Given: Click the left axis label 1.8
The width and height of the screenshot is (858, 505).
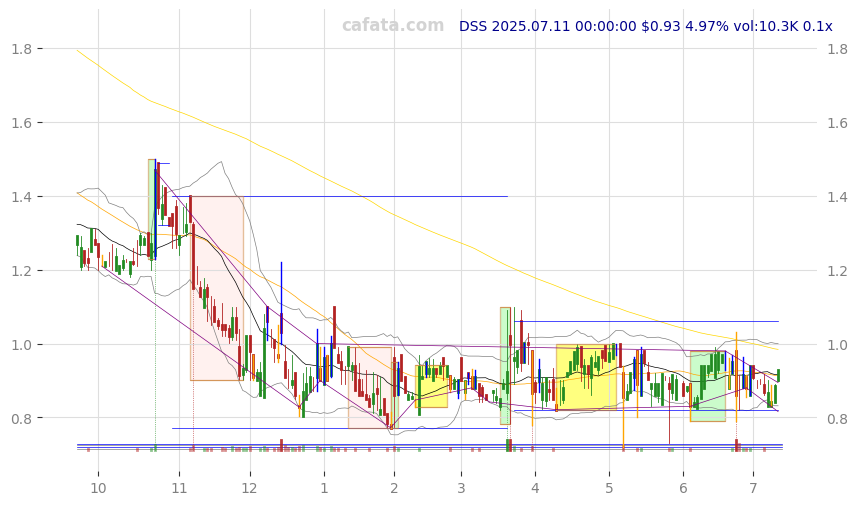Looking at the screenshot, I should (20, 49).
